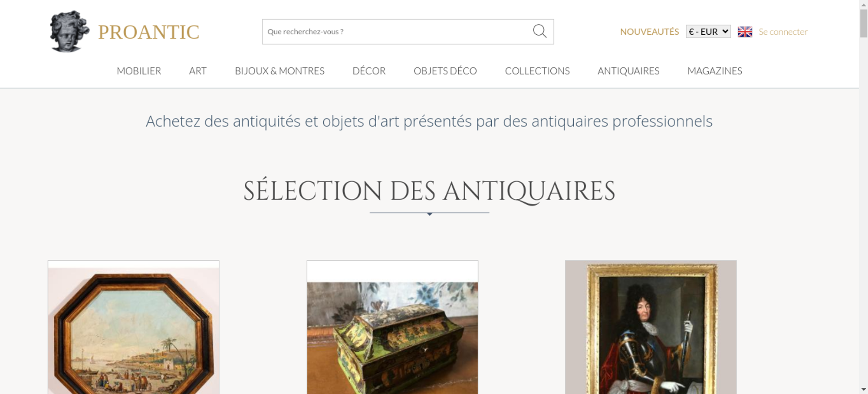Open the ART menu
The height and width of the screenshot is (394, 868).
coord(198,71)
